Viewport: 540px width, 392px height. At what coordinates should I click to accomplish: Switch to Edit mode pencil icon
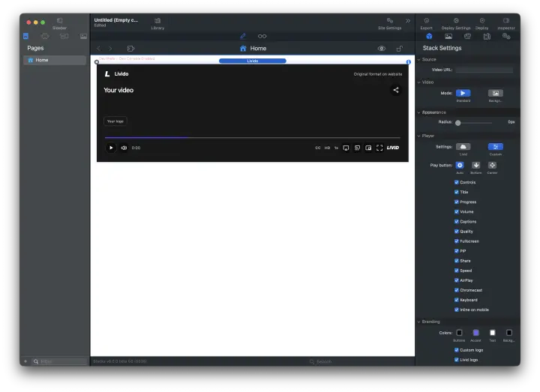(x=243, y=36)
